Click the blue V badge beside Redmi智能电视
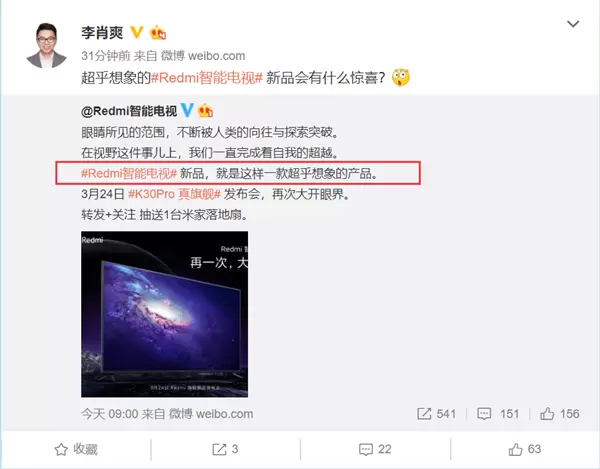Image resolution: width=600 pixels, height=469 pixels. click(187, 110)
